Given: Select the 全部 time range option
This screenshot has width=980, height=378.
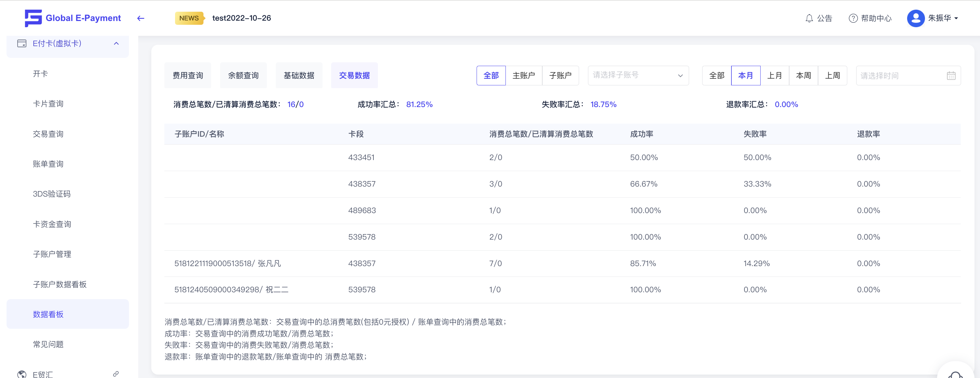Looking at the screenshot, I should [x=716, y=75].
